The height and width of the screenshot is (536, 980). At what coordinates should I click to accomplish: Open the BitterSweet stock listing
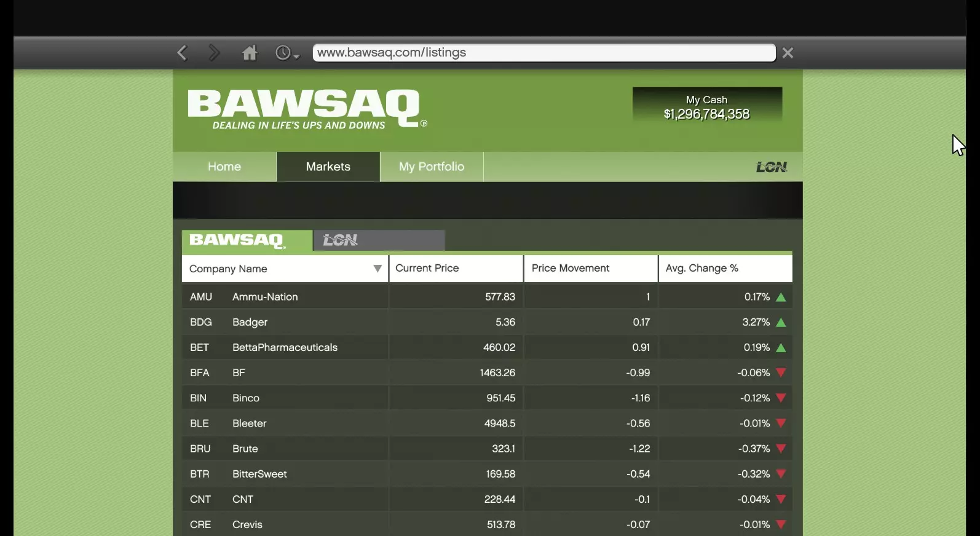click(x=487, y=474)
